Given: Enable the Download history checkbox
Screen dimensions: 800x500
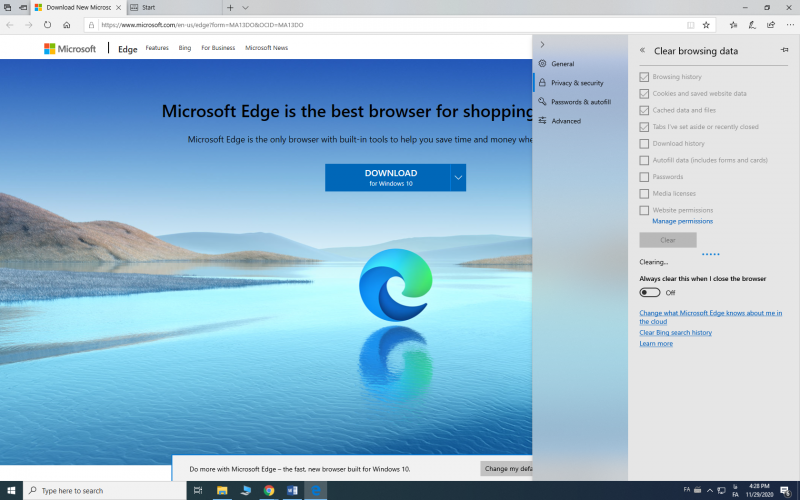Looking at the screenshot, I should point(644,143).
